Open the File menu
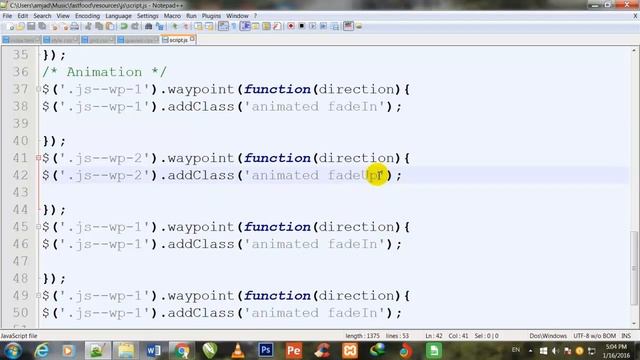 click(7, 16)
